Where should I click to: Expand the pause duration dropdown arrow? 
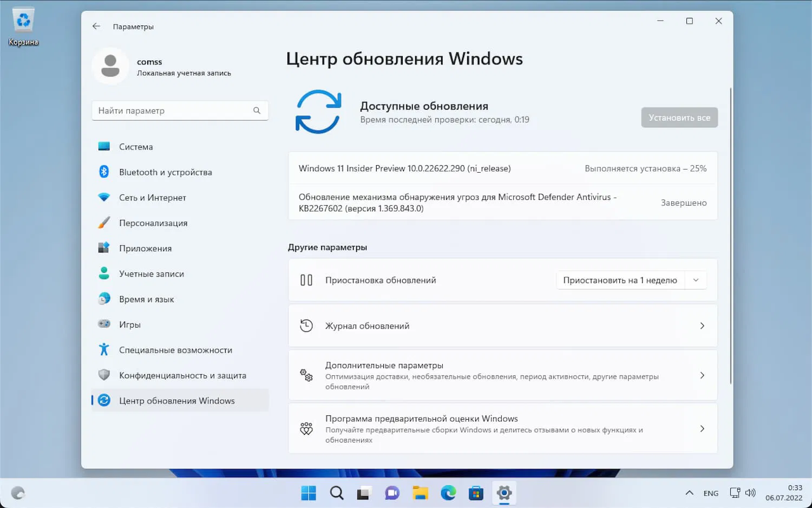tap(696, 280)
